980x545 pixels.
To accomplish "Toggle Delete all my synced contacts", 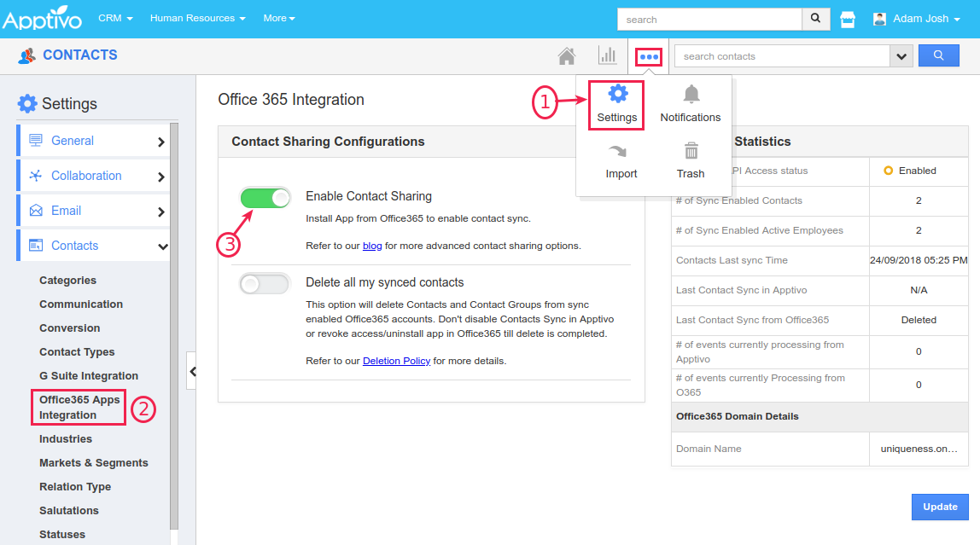I will pos(265,284).
